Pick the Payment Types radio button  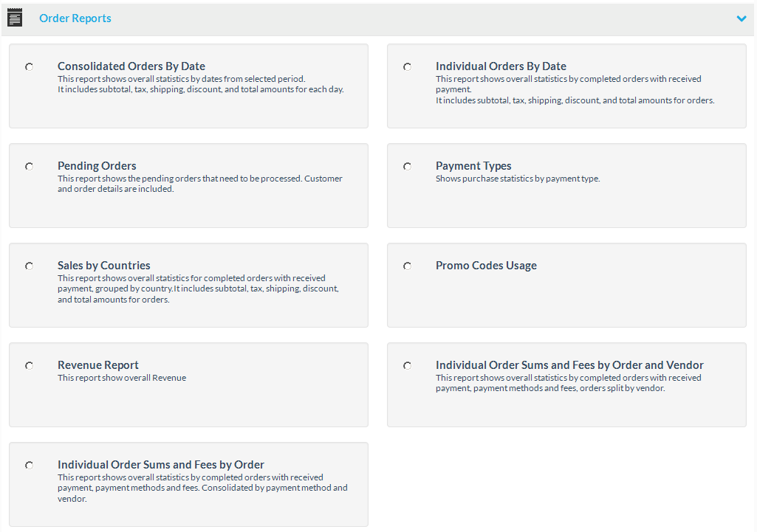click(x=408, y=167)
